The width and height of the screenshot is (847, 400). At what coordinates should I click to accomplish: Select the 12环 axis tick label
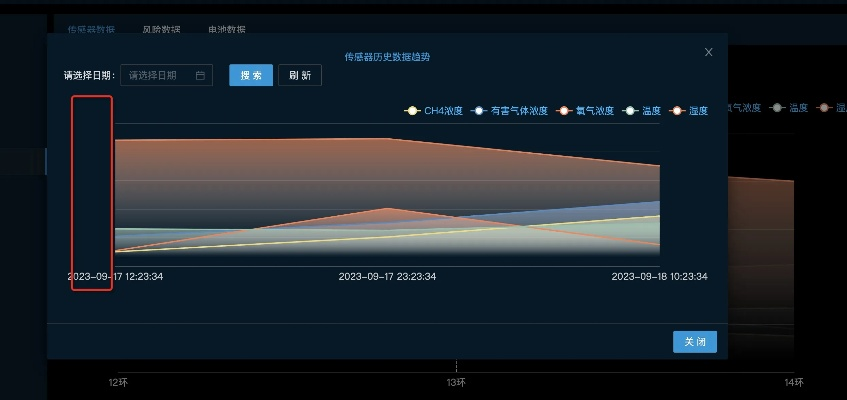(x=119, y=383)
